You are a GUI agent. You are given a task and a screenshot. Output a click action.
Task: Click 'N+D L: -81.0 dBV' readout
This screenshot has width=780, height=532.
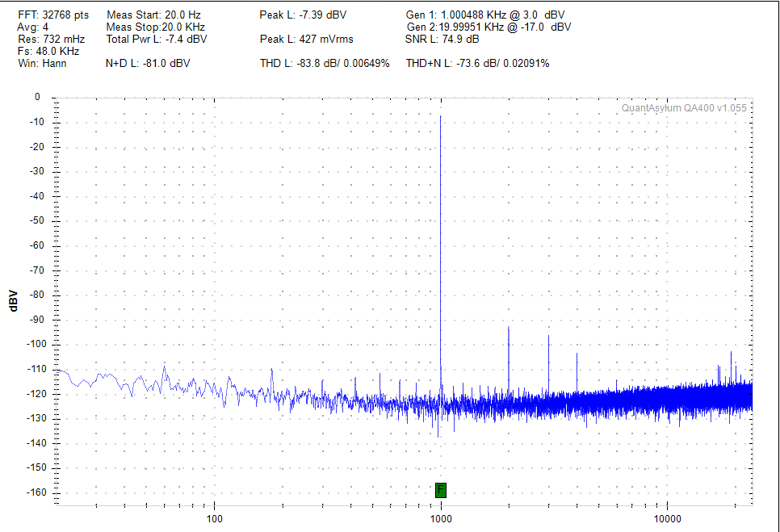point(148,63)
